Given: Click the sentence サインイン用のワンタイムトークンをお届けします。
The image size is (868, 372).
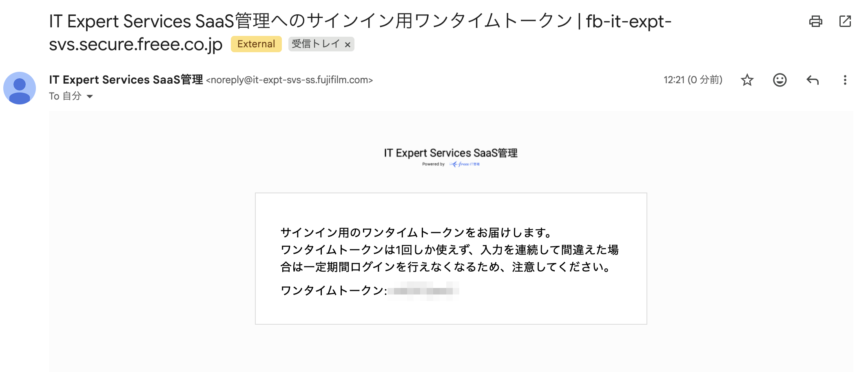Looking at the screenshot, I should pos(416,232).
